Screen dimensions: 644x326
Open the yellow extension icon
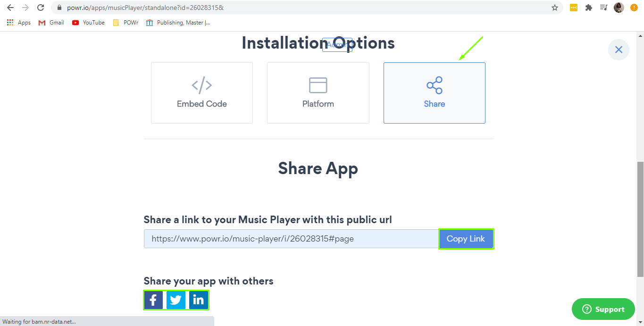[x=574, y=8]
